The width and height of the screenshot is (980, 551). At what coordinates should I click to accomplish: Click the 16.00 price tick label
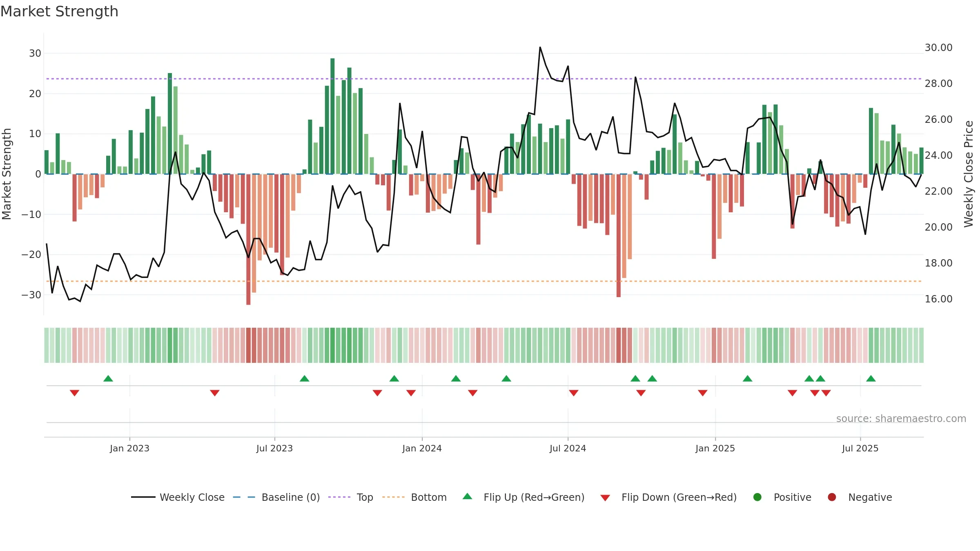click(938, 299)
